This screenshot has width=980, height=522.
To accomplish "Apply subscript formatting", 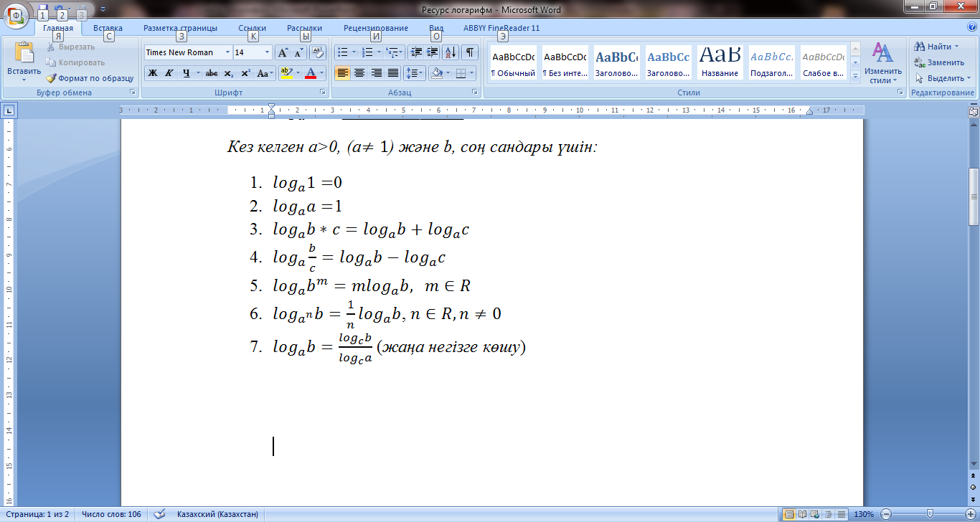I will [x=228, y=73].
